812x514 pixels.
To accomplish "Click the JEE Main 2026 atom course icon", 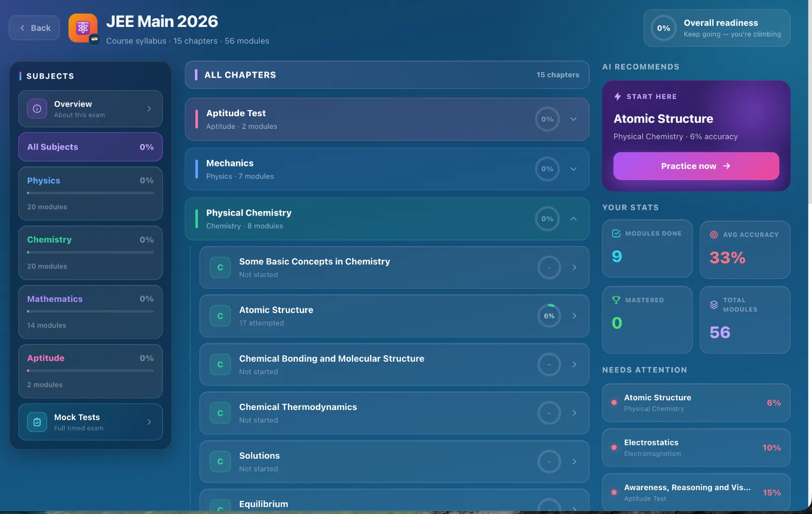I will (x=83, y=28).
